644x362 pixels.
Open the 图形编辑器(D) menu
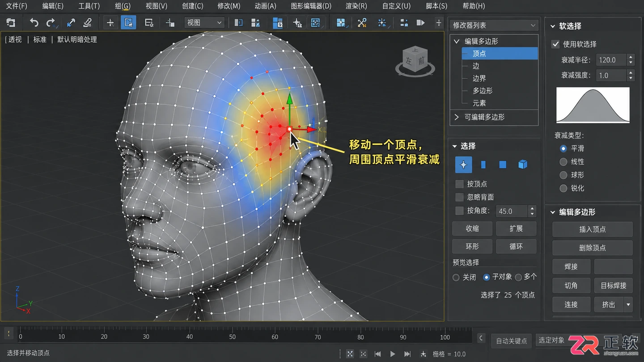(311, 6)
